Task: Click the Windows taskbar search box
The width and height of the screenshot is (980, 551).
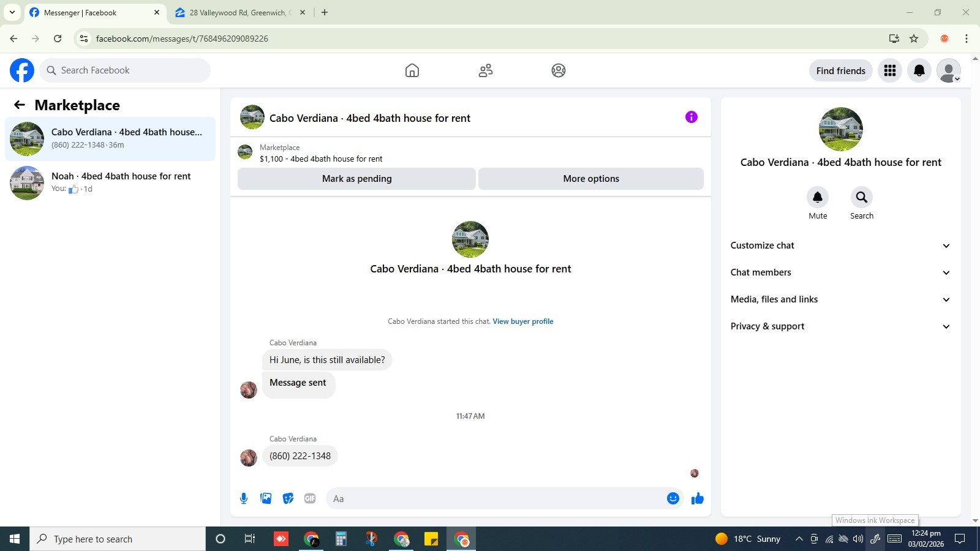Action: (x=118, y=539)
